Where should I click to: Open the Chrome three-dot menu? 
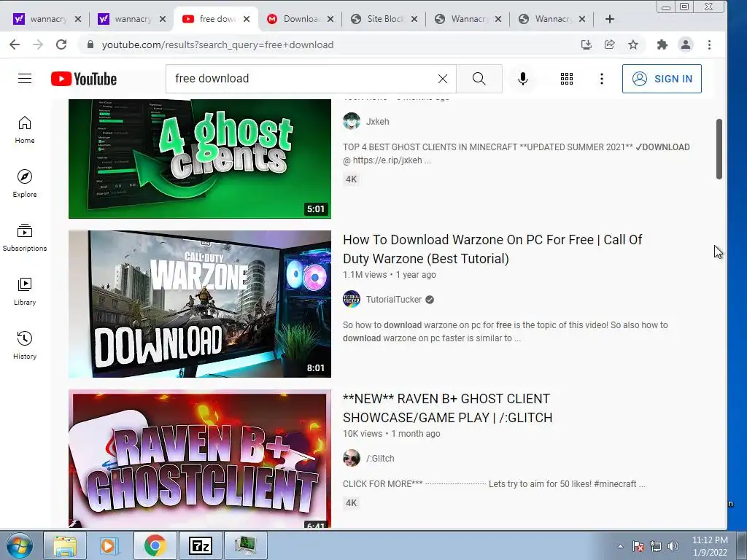(x=709, y=44)
